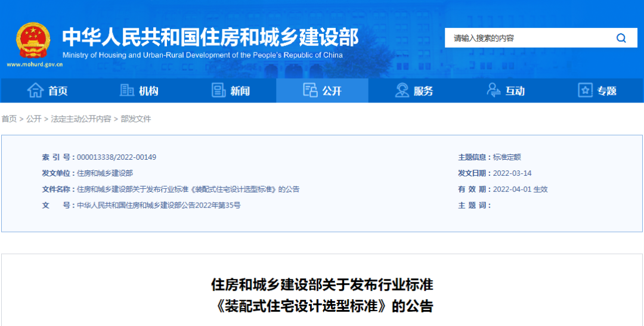Click the www.mohurd.gov.cn site address
The height and width of the screenshot is (326, 644).
pos(35,64)
